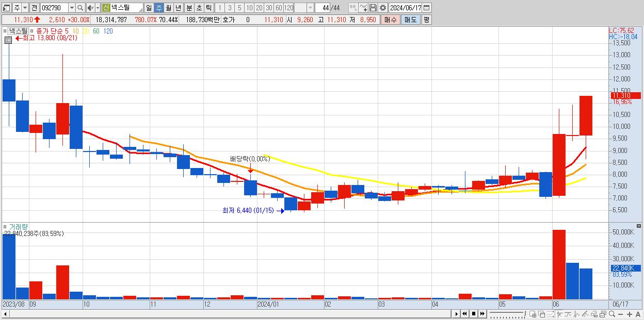
Task: Click the 'A' auto-fit icon at bottom right
Action: click(638, 314)
